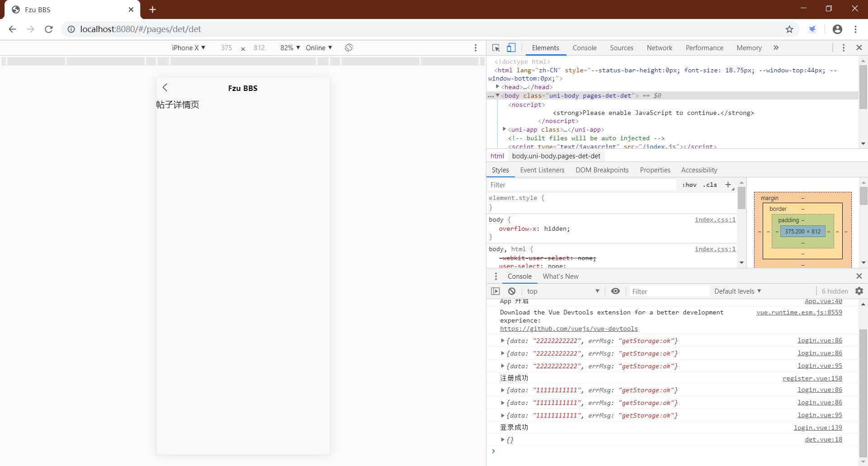The width and height of the screenshot is (868, 466).
Task: Activate the inspect element picker
Action: click(x=496, y=48)
